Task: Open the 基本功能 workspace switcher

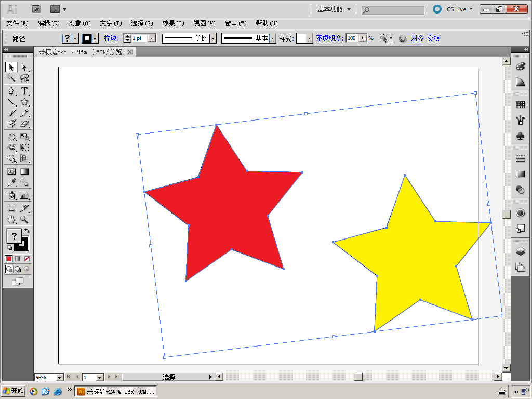Action: [x=334, y=9]
